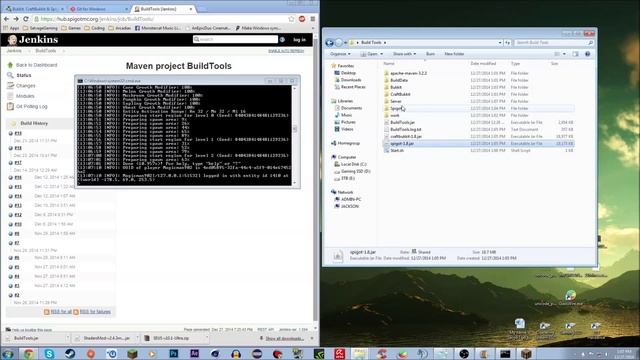Click the Jenkins search field
This screenshot has height=360, width=640.
point(236,39)
